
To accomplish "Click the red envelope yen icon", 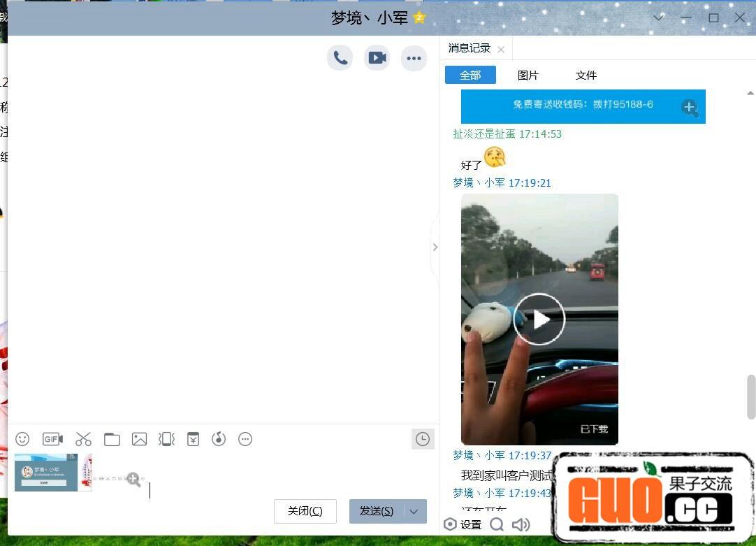I will (x=194, y=439).
